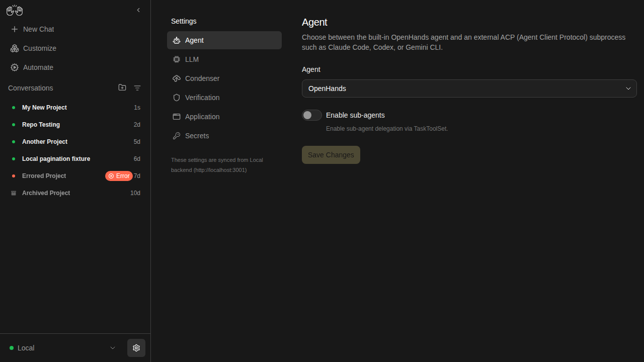Open the Automate page

pos(75,67)
